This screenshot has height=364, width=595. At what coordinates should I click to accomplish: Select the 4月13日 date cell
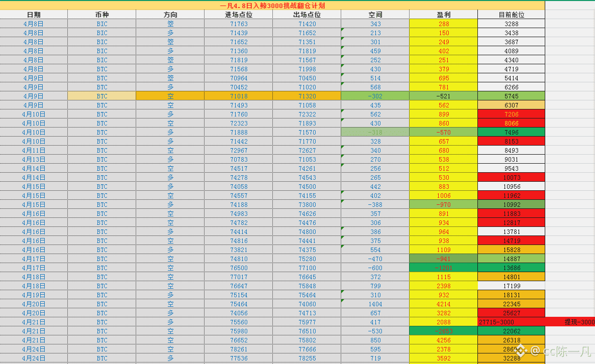[34, 159]
